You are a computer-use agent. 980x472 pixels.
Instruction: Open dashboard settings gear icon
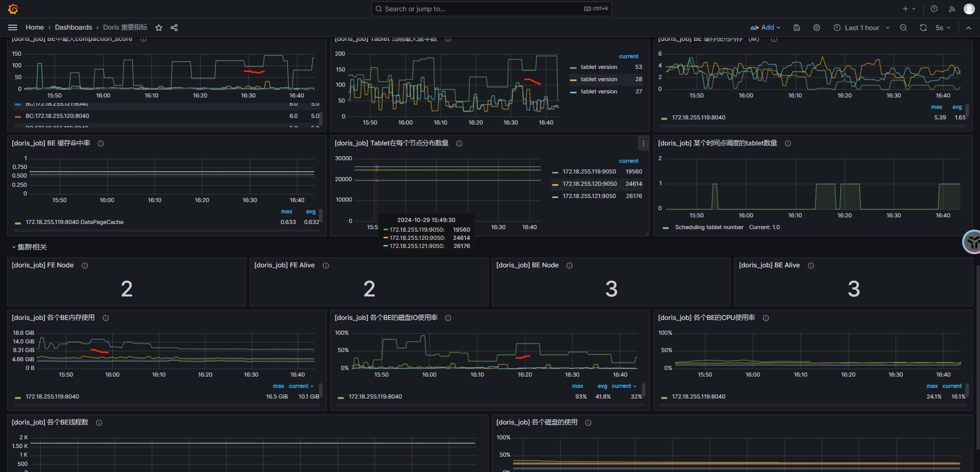click(x=817, y=28)
